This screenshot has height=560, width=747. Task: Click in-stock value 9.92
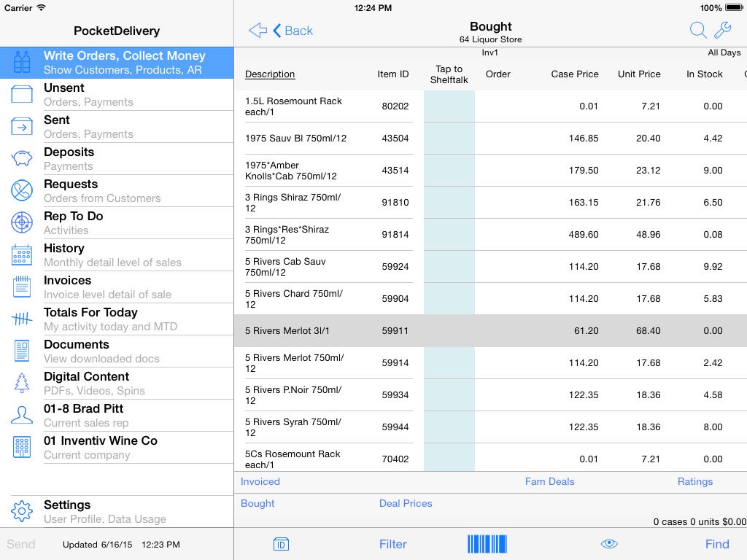coord(713,266)
